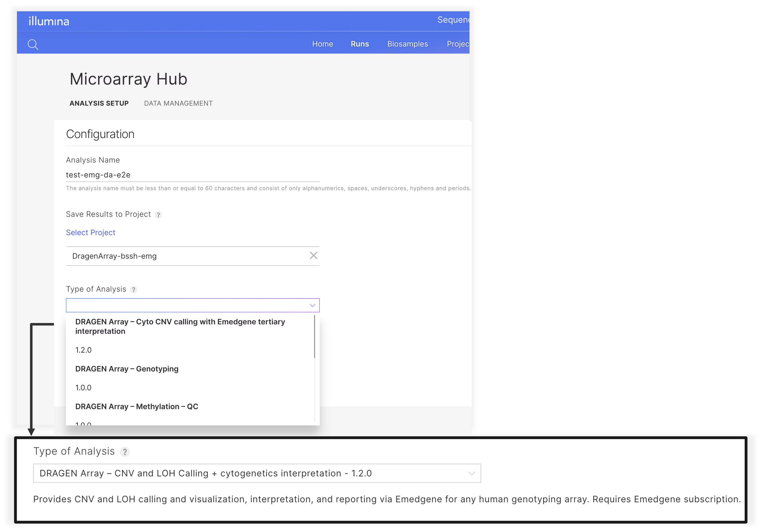Switch to Data Management tab
The width and height of the screenshot is (762, 532).
[x=178, y=103]
